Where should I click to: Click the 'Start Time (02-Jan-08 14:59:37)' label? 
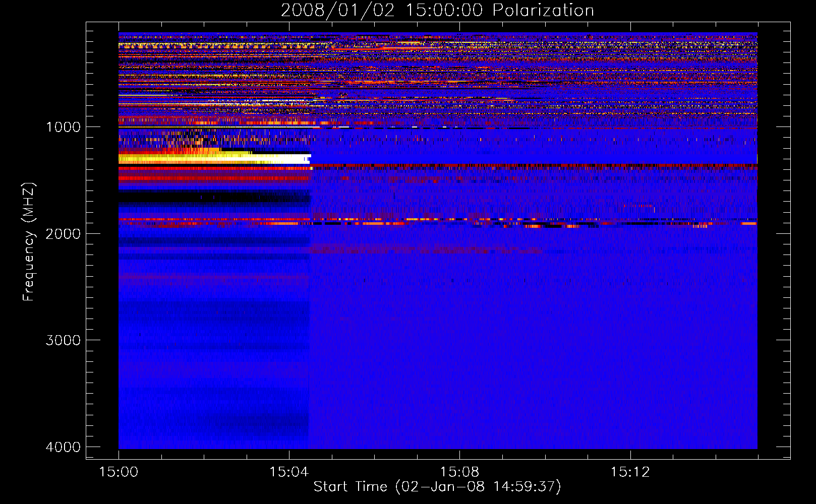(437, 487)
